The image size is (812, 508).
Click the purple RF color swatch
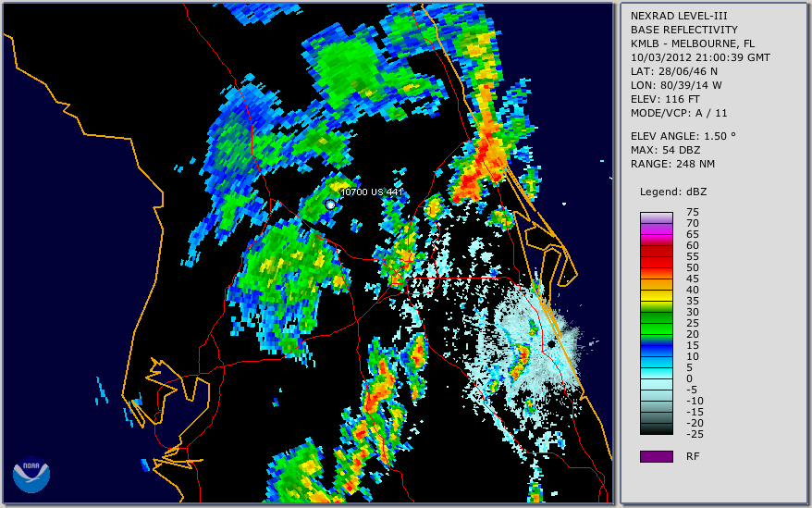click(656, 456)
